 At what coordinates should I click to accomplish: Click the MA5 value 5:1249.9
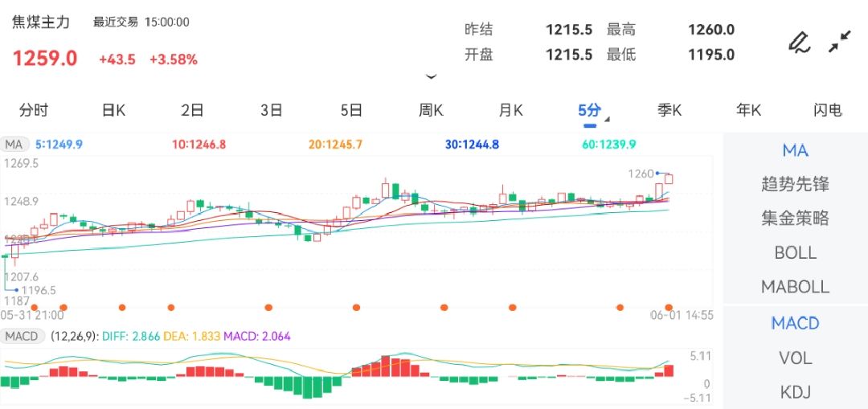[x=59, y=145]
